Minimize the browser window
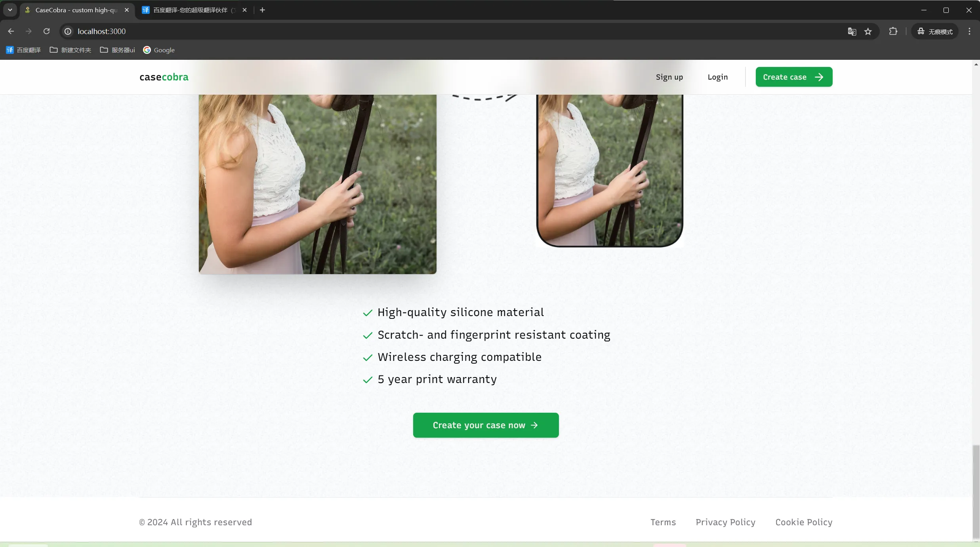The image size is (980, 547). point(924,10)
